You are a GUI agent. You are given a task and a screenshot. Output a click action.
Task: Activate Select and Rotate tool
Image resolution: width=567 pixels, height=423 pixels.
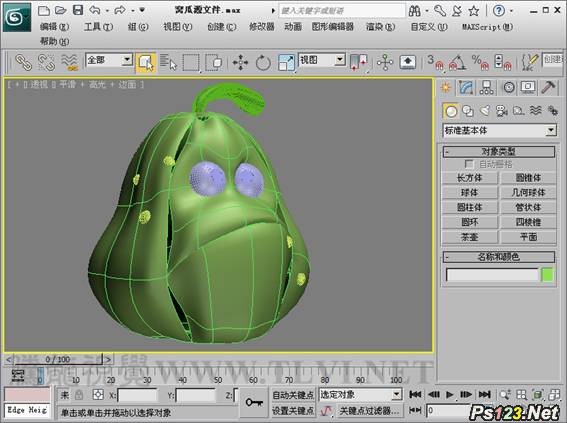263,63
